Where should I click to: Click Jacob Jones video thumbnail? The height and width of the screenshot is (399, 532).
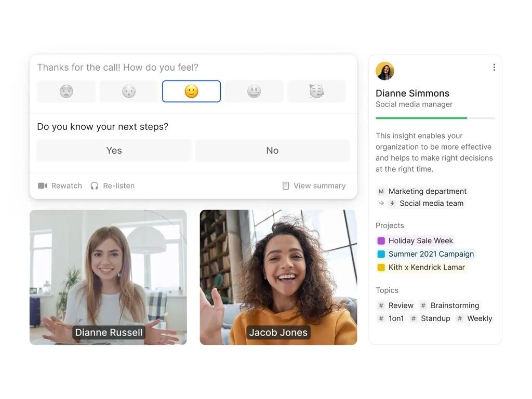point(278,277)
